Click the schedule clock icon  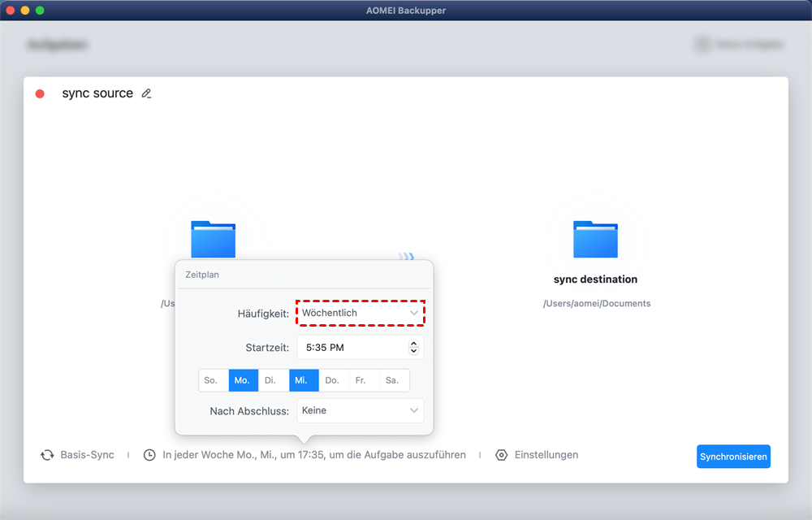[149, 455]
